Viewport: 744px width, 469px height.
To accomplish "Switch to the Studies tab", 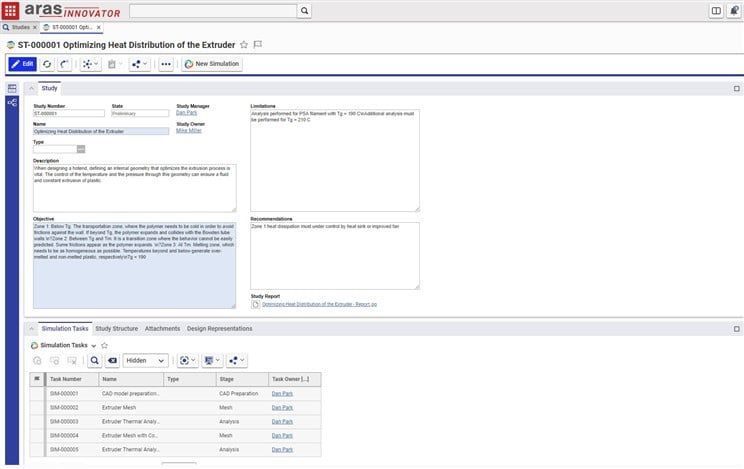I will (x=20, y=28).
